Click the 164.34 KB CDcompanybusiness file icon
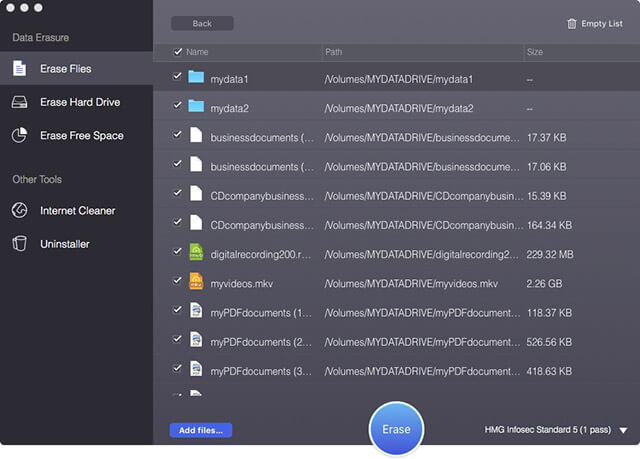This screenshot has height=459, width=640. [196, 222]
